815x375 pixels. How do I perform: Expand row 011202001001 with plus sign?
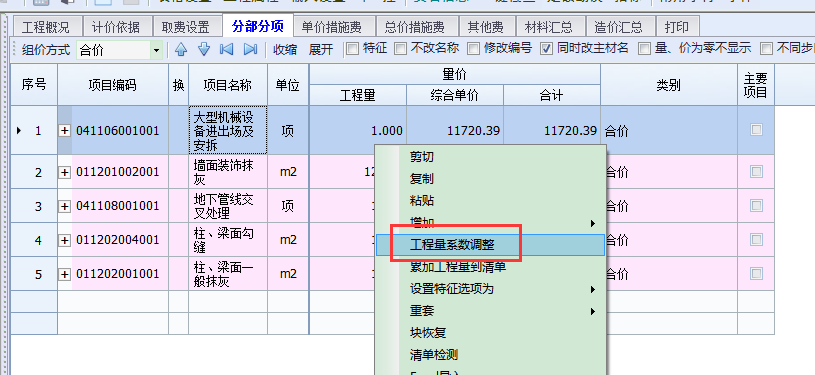64,274
